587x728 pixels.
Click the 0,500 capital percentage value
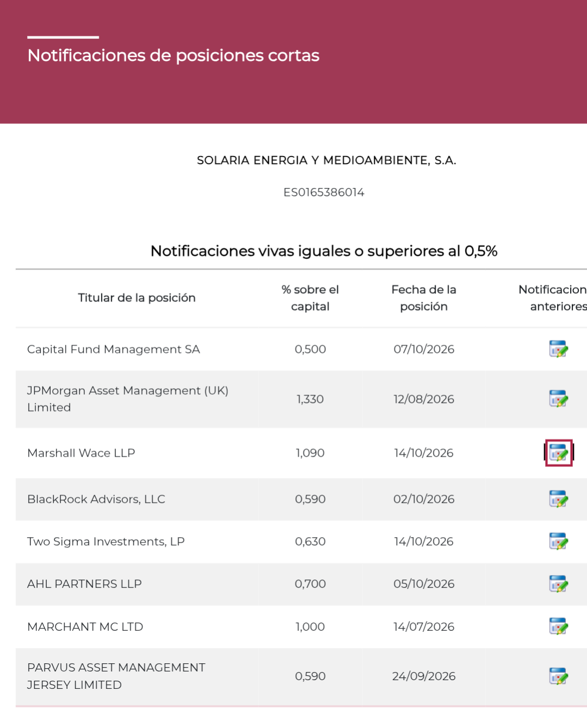310,349
